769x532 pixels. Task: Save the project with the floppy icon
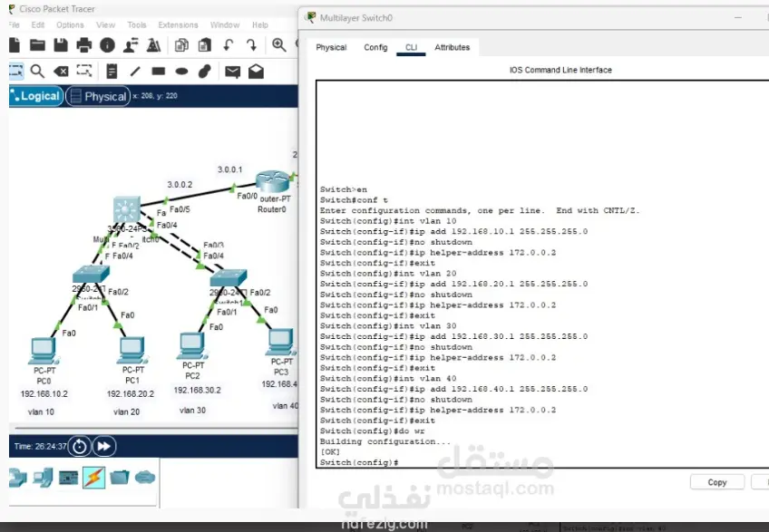pos(61,45)
